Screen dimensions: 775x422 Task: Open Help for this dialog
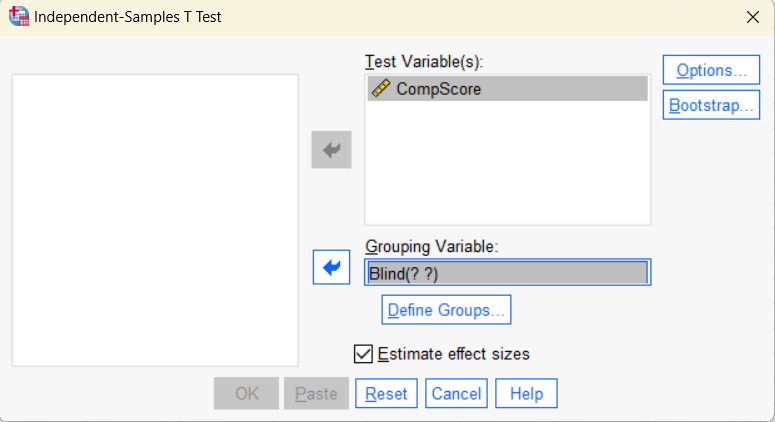point(526,394)
